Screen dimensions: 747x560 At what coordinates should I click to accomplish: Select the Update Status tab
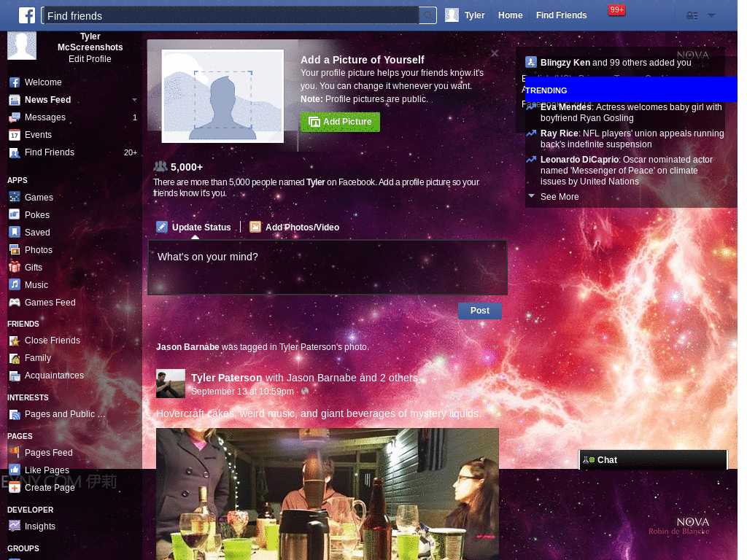(x=194, y=227)
